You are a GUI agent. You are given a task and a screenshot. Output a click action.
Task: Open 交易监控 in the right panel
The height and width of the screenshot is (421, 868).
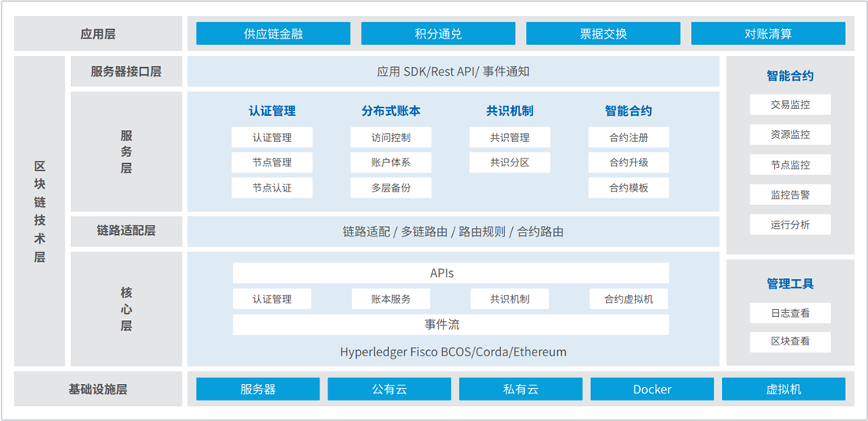790,104
